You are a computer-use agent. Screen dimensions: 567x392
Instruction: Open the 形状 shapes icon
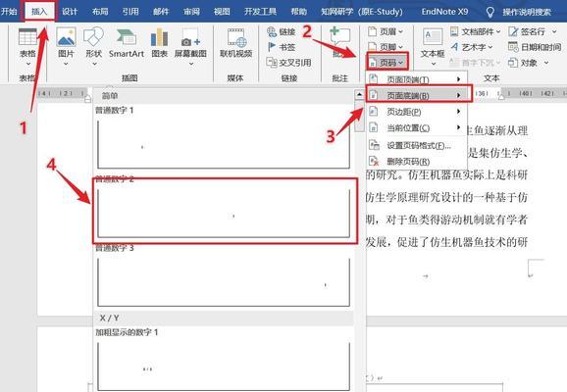[x=93, y=37]
